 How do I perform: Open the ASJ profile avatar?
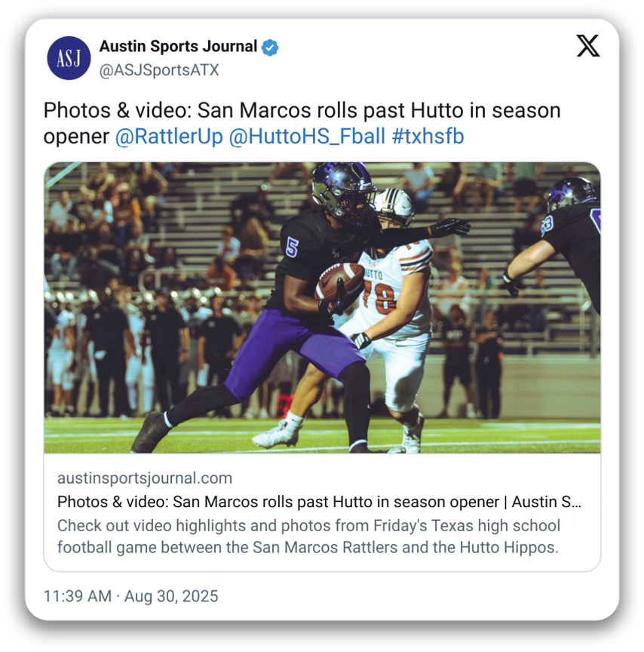click(x=69, y=58)
